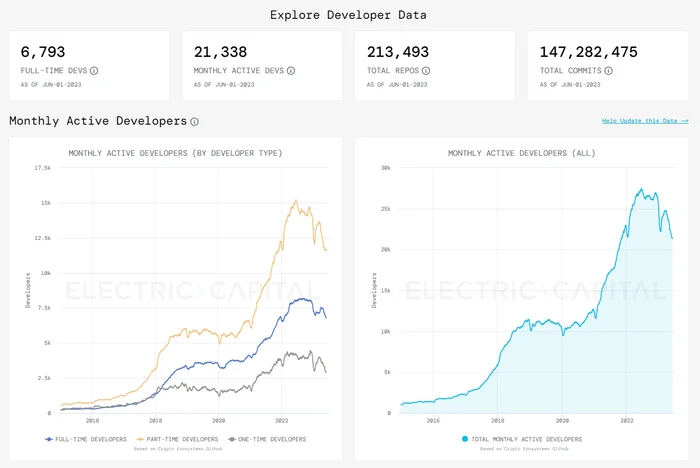Click the Full-Time Devs label

[x=54, y=71]
